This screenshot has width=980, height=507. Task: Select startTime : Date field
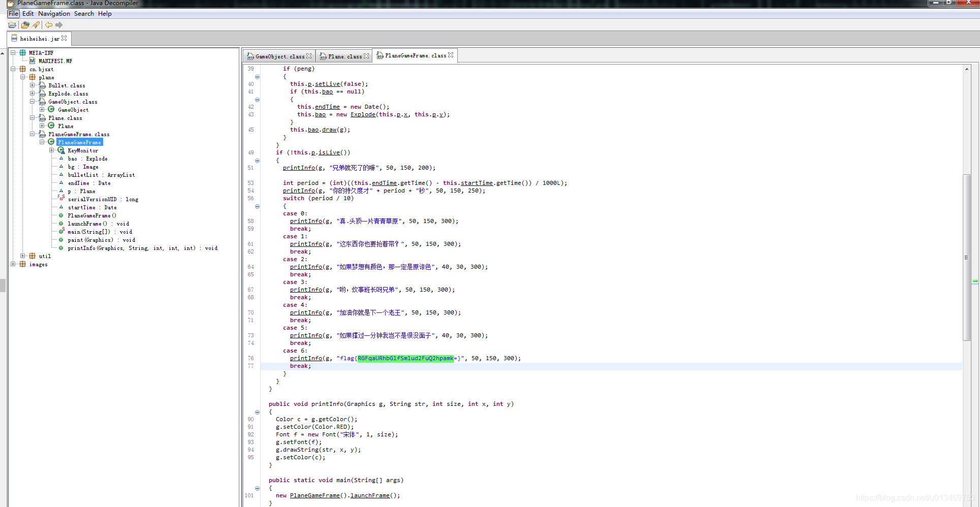tap(92, 207)
